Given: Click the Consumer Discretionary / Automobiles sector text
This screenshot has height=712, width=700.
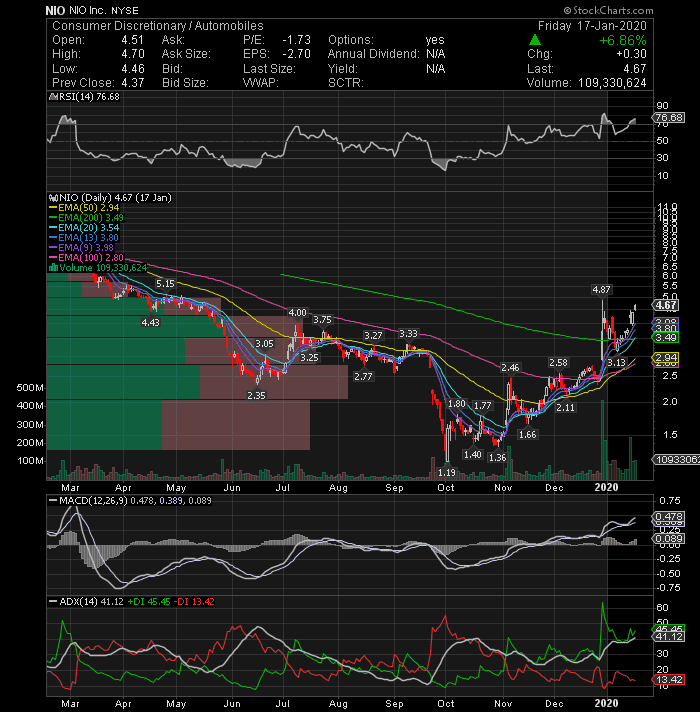Looking at the screenshot, I should tap(158, 26).
